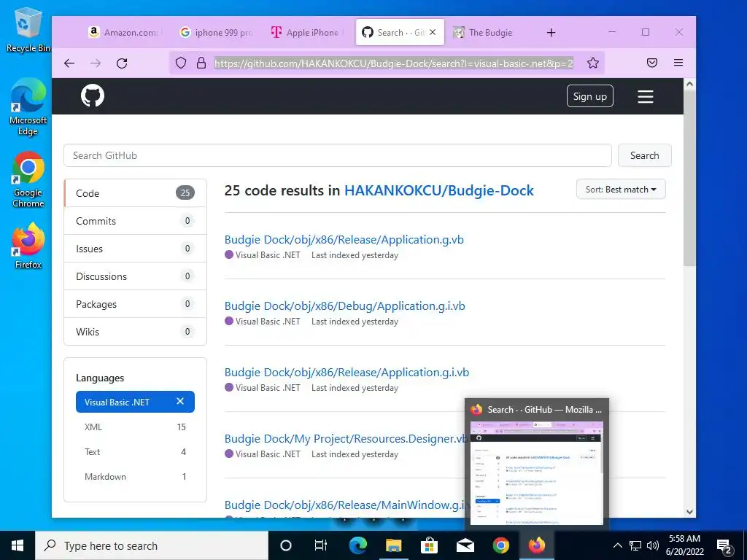The height and width of the screenshot is (560, 747).
Task: Remove the Visual Basic .NET language filter
Action: [180, 402]
